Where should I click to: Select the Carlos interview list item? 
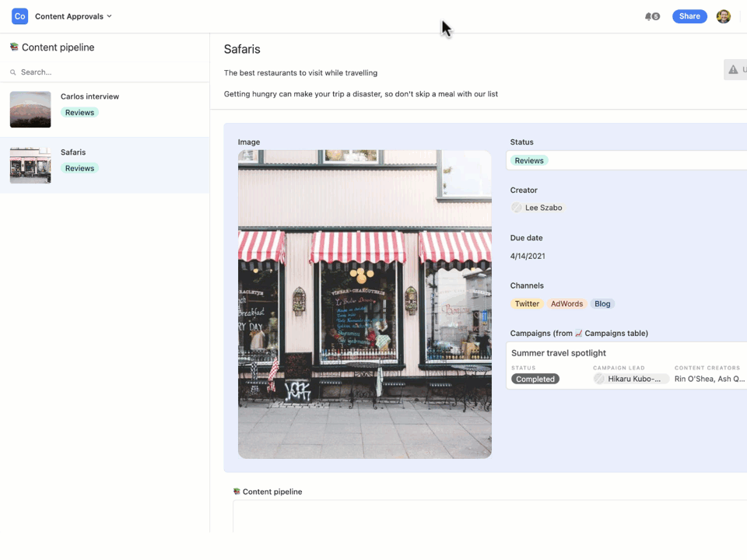105,110
